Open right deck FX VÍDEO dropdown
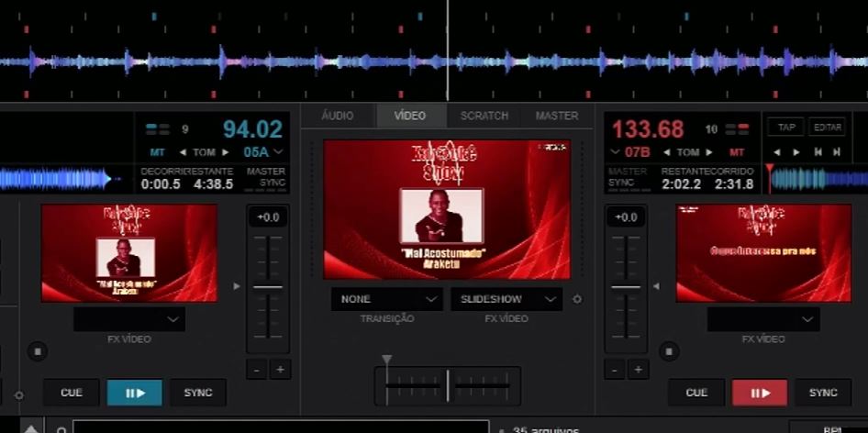The width and height of the screenshot is (868, 433). coord(763,319)
